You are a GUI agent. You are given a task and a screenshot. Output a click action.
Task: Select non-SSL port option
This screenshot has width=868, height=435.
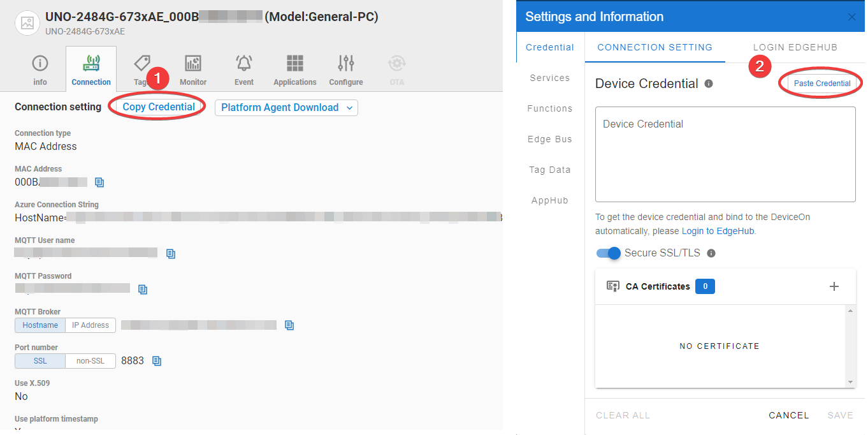(90, 361)
